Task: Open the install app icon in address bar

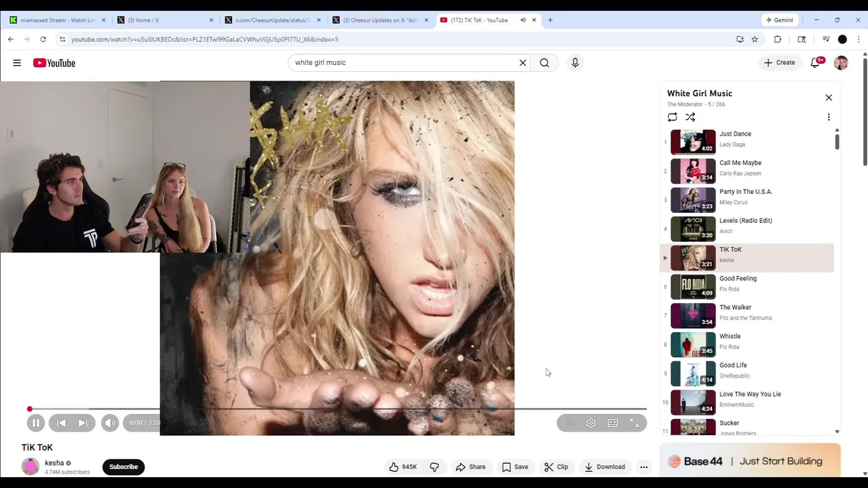Action: pos(740,39)
